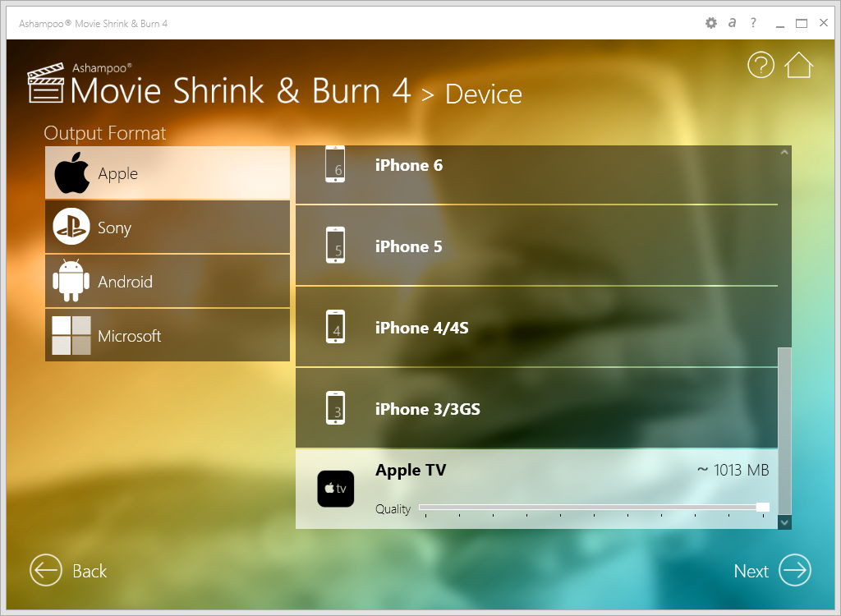Click the Android robot icon
Viewport: 841px width, 616px height.
point(71,281)
